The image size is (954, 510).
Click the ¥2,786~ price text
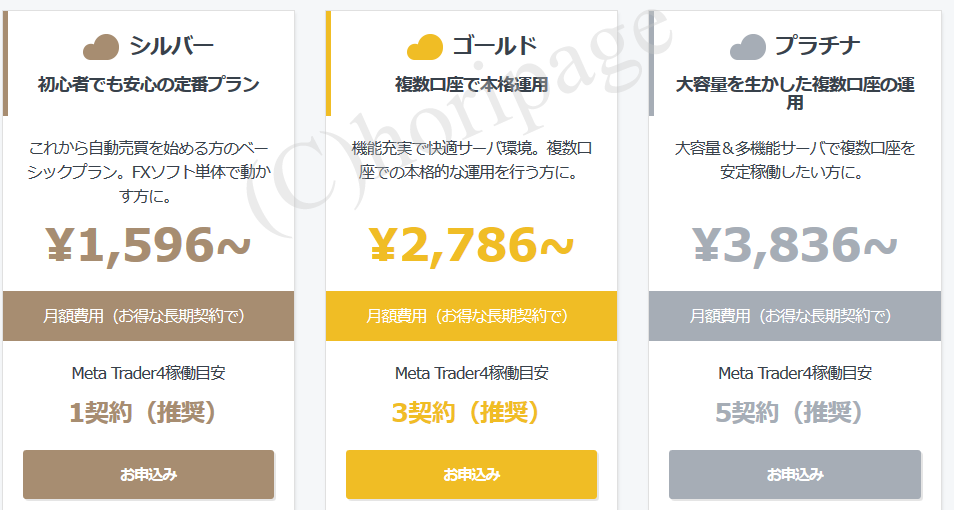coord(472,245)
